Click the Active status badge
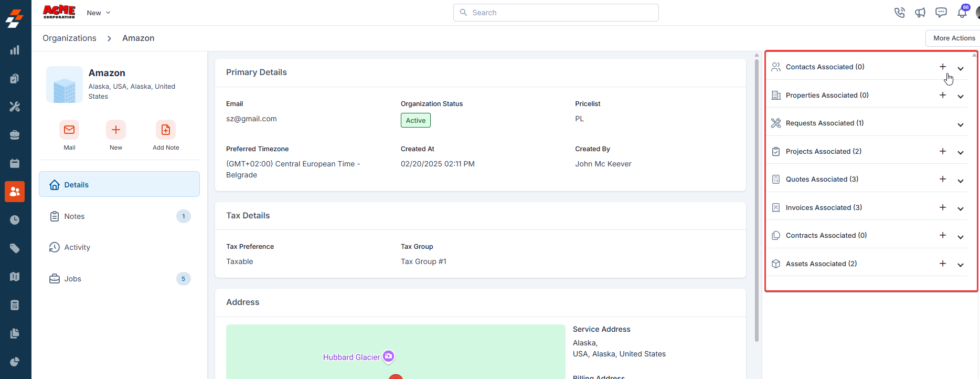This screenshot has width=980, height=379. [x=416, y=120]
